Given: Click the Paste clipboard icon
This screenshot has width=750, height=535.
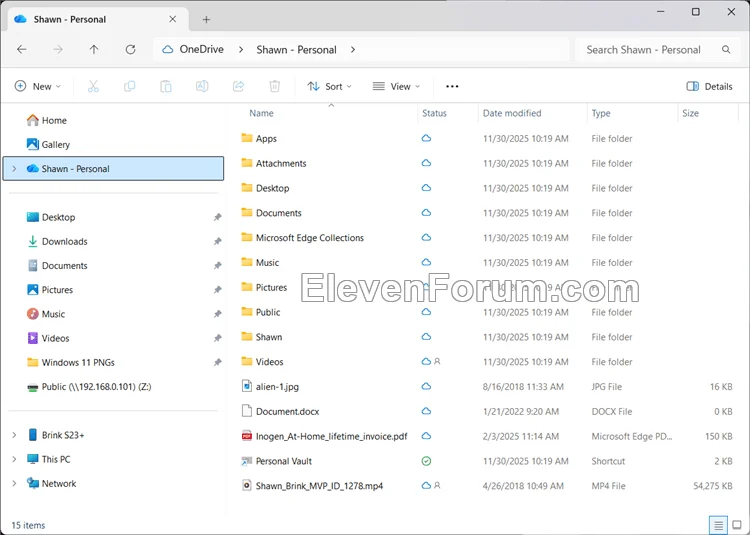Looking at the screenshot, I should point(166,87).
